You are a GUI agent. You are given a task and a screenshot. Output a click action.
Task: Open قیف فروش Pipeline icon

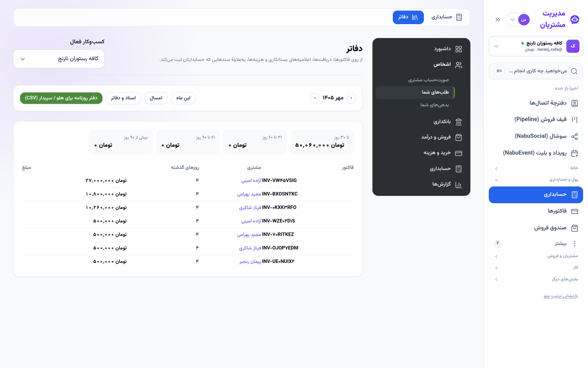tap(575, 119)
